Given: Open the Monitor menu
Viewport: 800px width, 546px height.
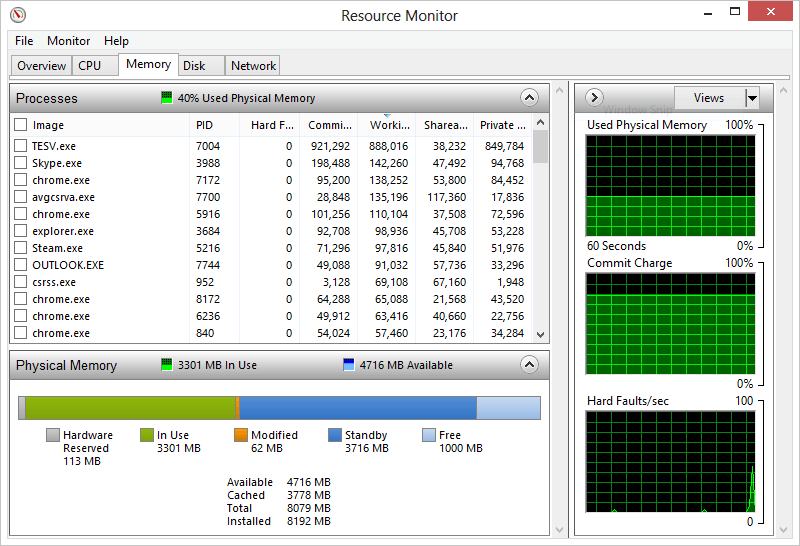Looking at the screenshot, I should (68, 41).
